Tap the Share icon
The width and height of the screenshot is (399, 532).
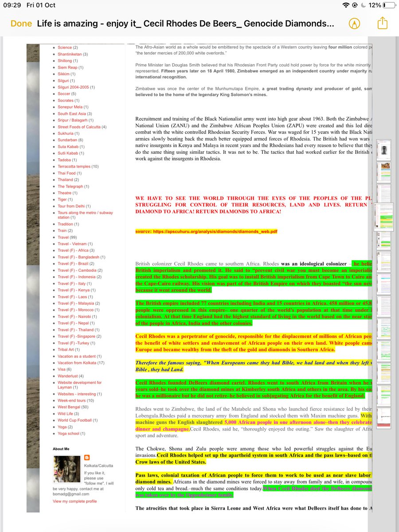click(383, 23)
